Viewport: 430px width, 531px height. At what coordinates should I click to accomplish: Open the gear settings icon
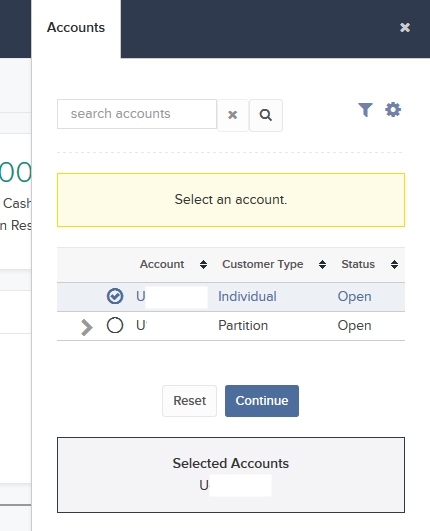tap(393, 109)
